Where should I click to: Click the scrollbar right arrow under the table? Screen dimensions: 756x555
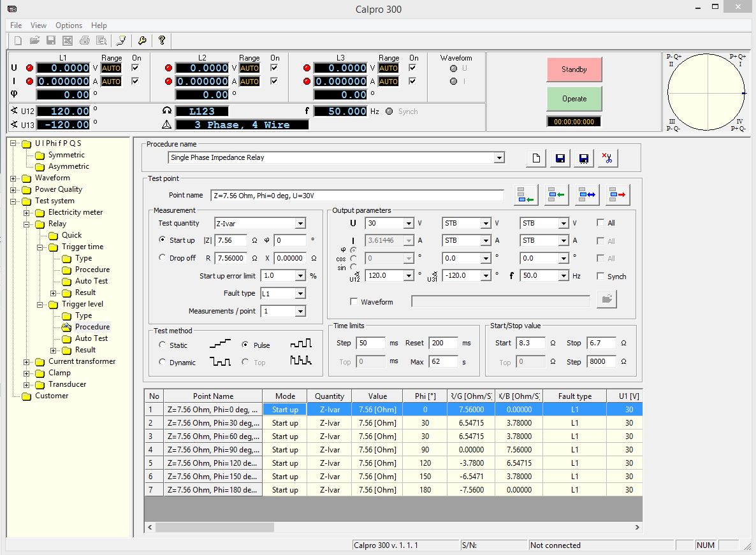click(x=637, y=528)
